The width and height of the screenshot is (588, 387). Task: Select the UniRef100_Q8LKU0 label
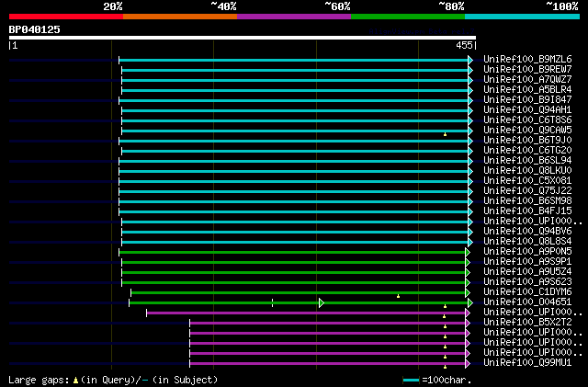(527, 171)
